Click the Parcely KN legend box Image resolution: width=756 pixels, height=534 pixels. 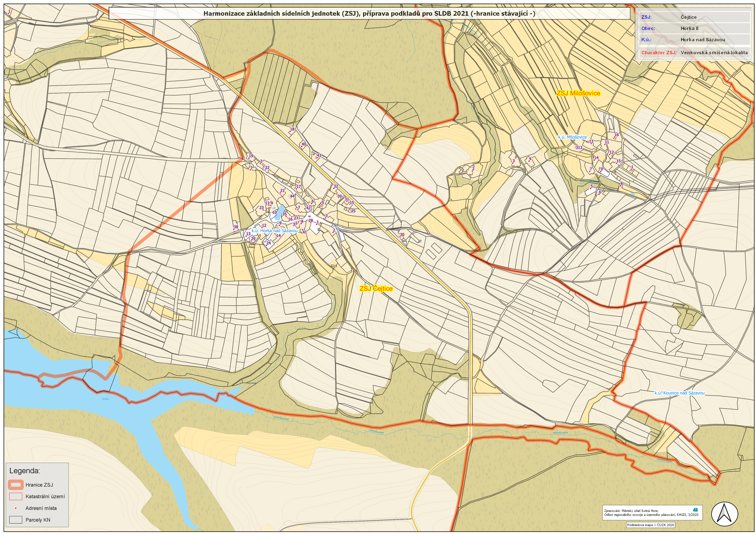tap(16, 520)
